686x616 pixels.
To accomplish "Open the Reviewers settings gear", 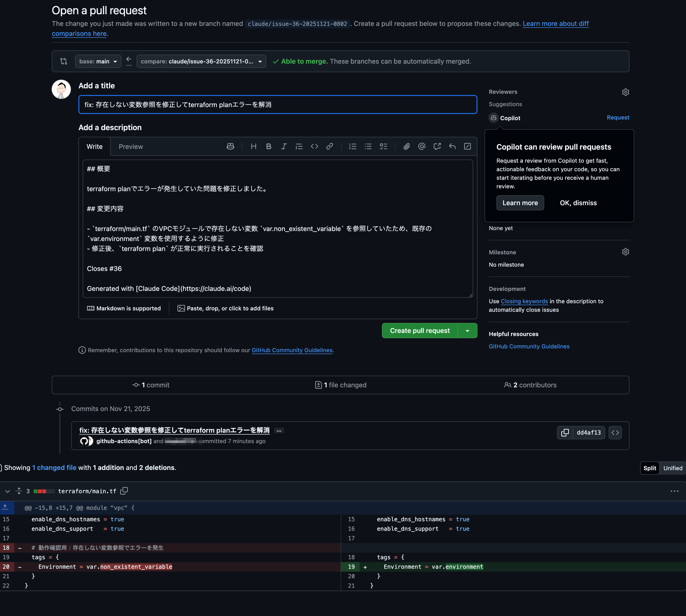I will [x=625, y=92].
